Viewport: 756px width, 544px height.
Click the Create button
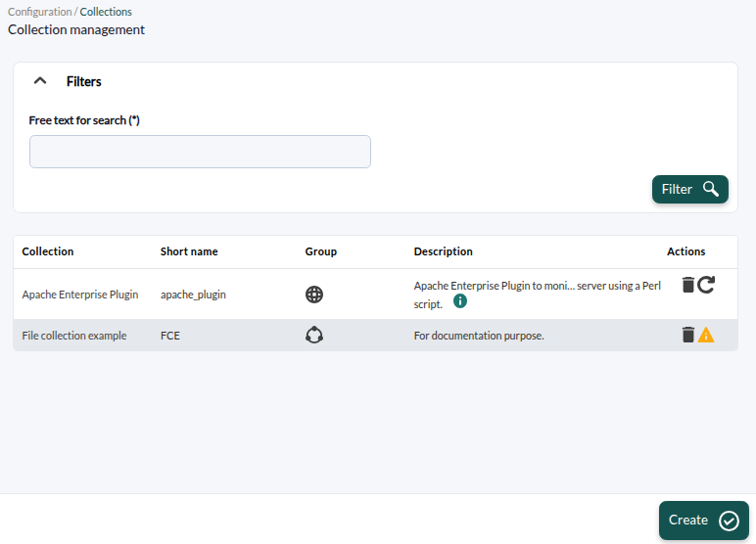tap(704, 520)
